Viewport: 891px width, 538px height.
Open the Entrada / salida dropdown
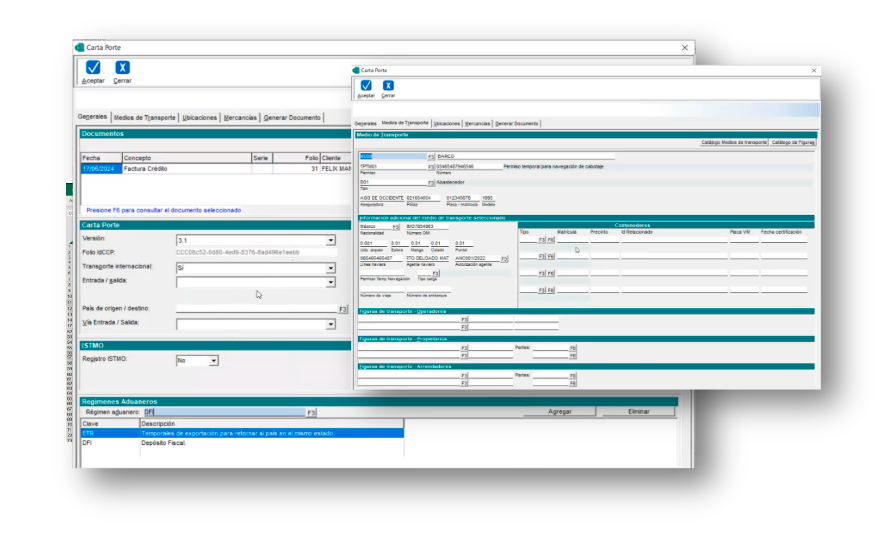[x=331, y=283]
